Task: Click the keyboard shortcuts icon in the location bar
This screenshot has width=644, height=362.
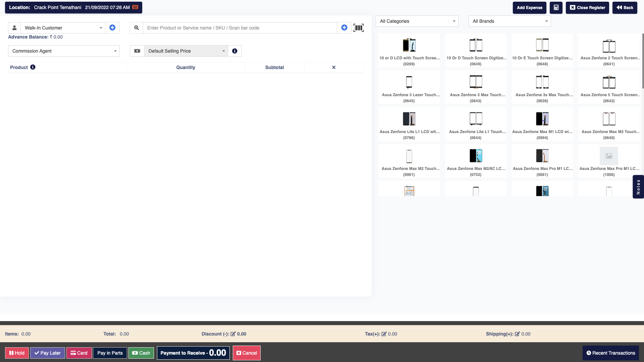Action: [135, 7]
